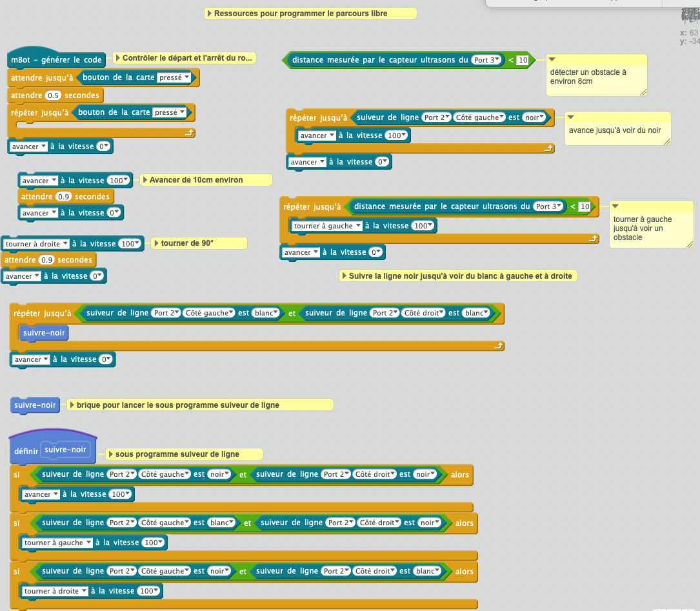Expand the "Ressources pour programmer le parcours libre" comment
Screen dimensions: 700x611
tap(210, 14)
